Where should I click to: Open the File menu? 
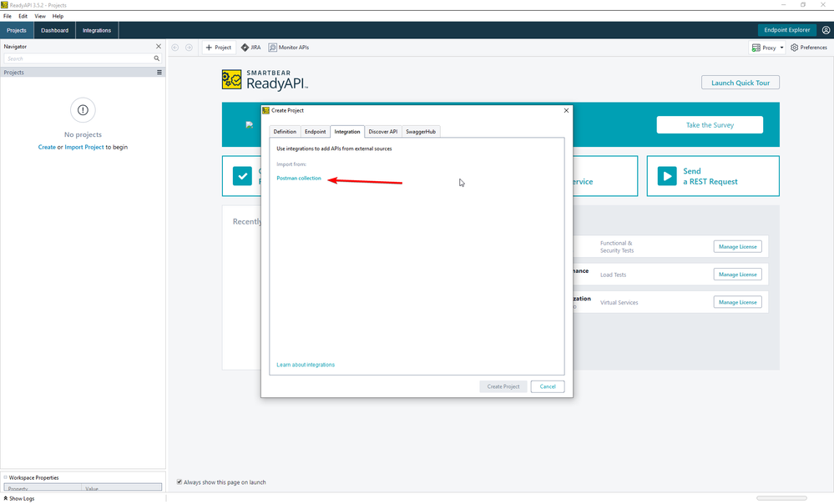(8, 17)
